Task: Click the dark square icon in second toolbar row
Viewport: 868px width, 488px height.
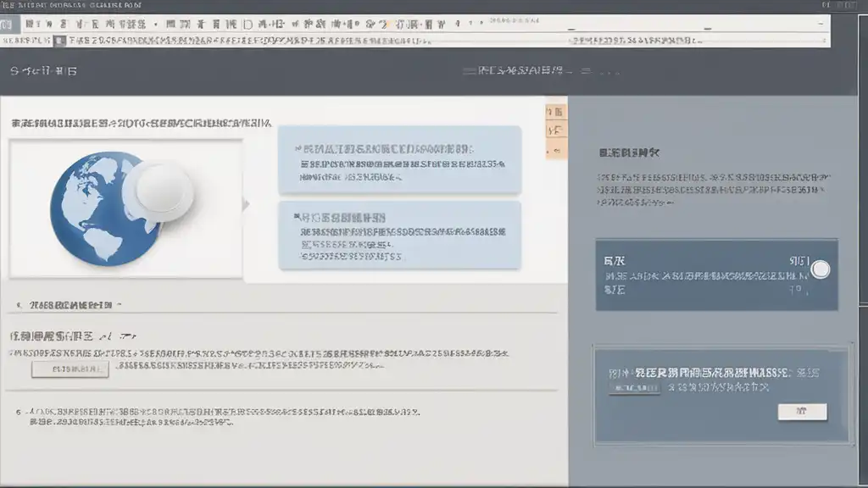Action: point(59,40)
